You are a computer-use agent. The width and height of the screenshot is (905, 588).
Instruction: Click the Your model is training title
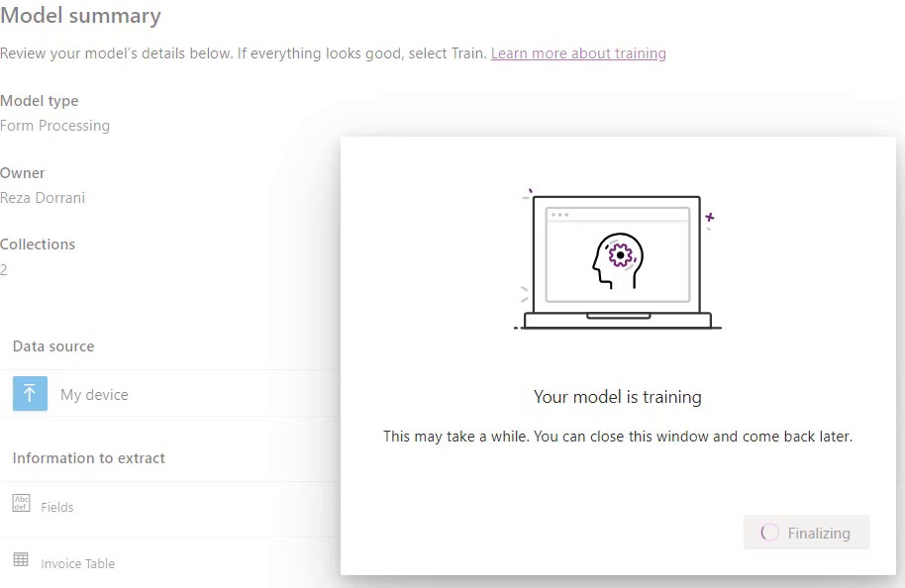tap(618, 397)
